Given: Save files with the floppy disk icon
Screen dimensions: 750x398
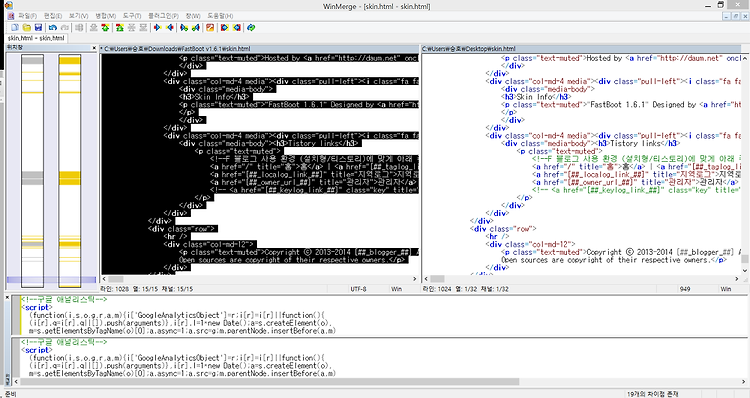Looking at the screenshot, I should pos(38,28).
